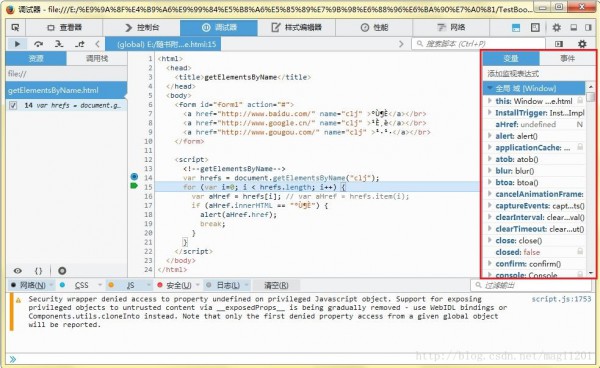This screenshot has height=368, width=600.
Task: Clear console output with 清空(R)
Action: pyautogui.click(x=276, y=285)
